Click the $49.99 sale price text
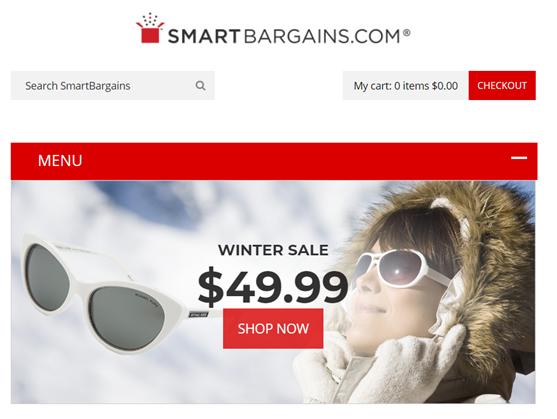Viewport: 557px width, 419px height. pyautogui.click(x=273, y=286)
